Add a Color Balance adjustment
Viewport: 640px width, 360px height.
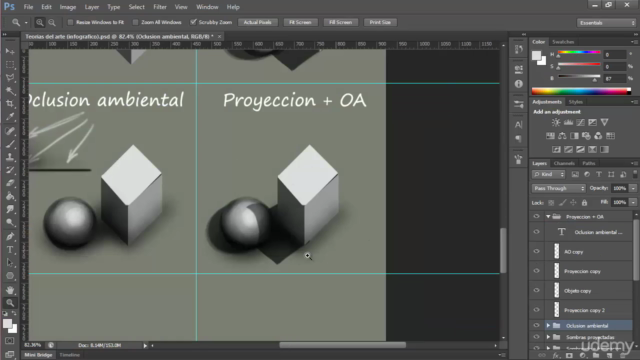click(x=562, y=136)
